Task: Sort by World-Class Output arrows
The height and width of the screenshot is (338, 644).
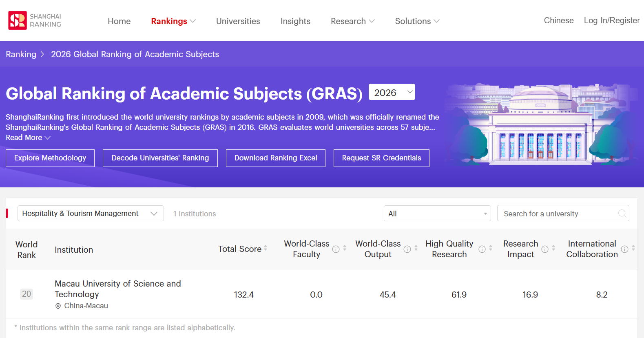Action: pos(416,248)
